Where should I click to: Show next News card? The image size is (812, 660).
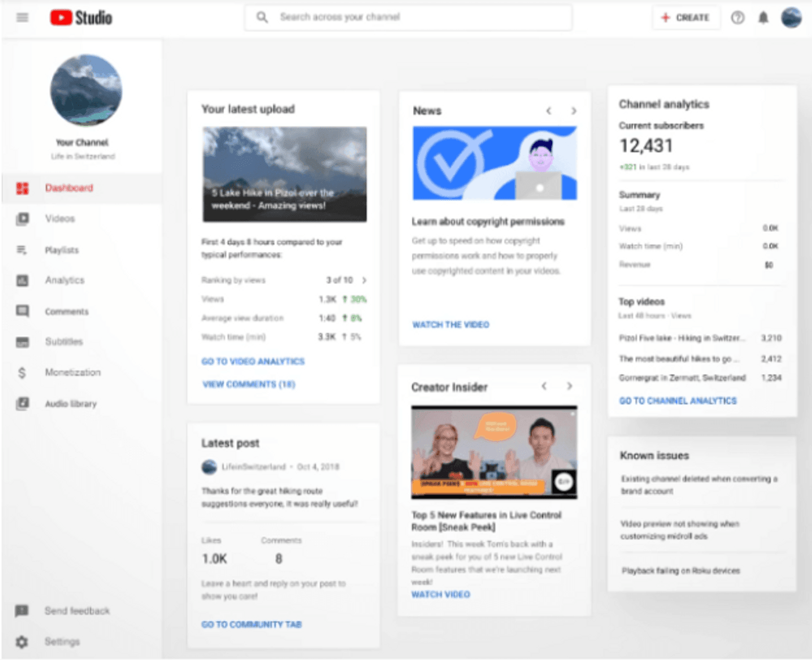574,111
